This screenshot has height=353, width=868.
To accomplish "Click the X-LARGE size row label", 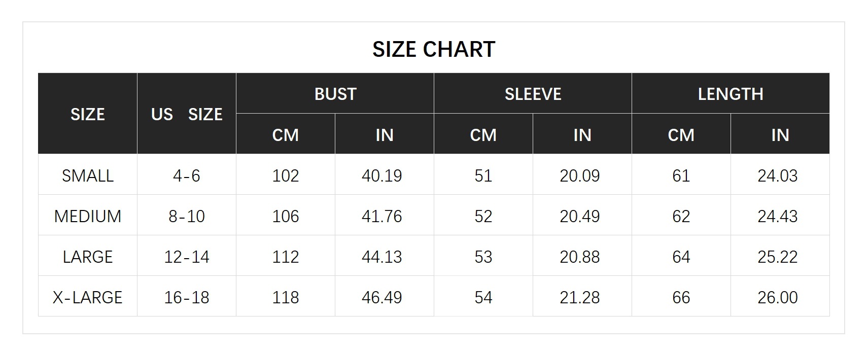I will (88, 297).
